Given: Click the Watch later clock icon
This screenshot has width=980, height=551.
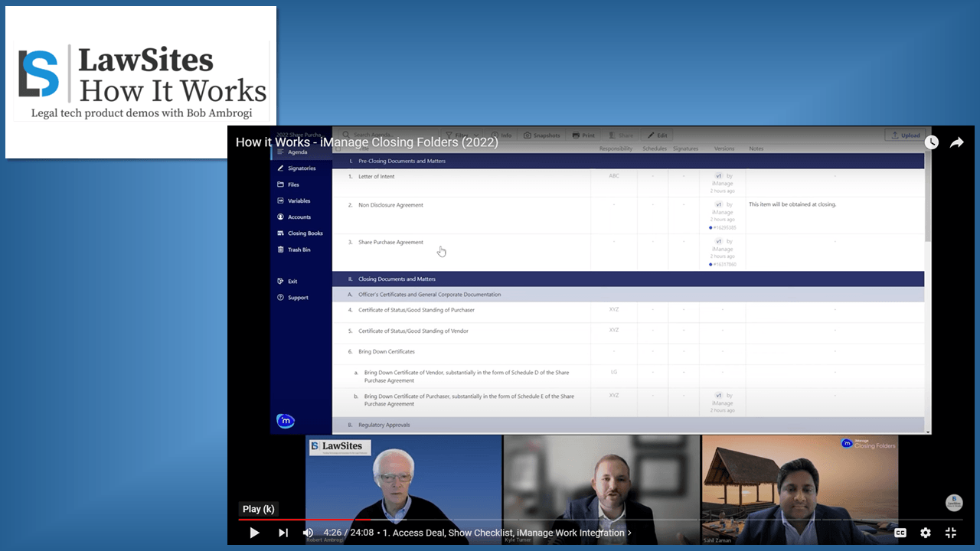Looking at the screenshot, I should (931, 142).
